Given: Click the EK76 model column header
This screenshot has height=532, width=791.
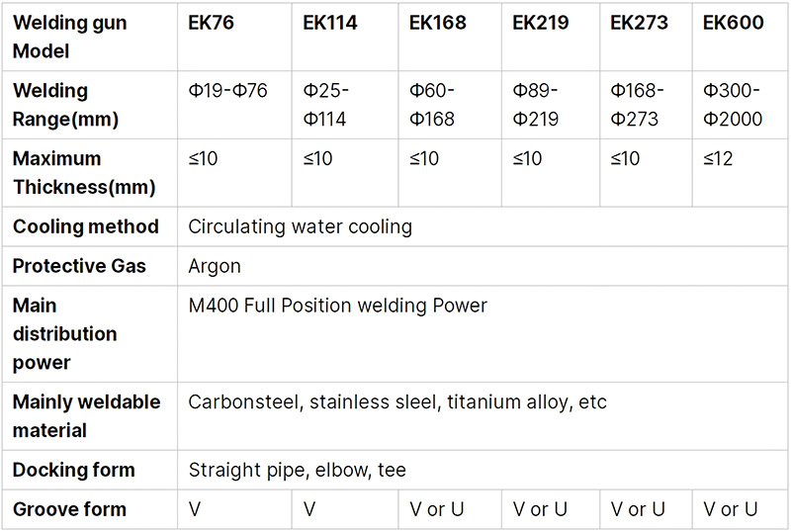Looking at the screenshot, I should (211, 22).
